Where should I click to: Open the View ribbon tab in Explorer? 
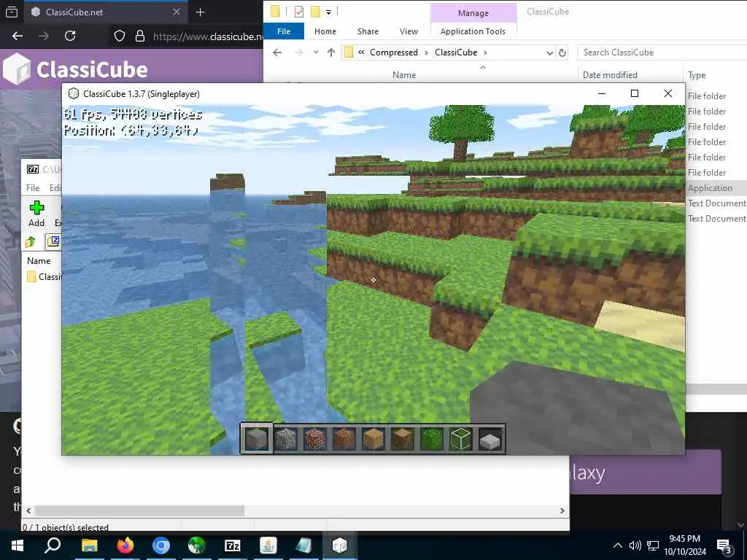click(409, 31)
